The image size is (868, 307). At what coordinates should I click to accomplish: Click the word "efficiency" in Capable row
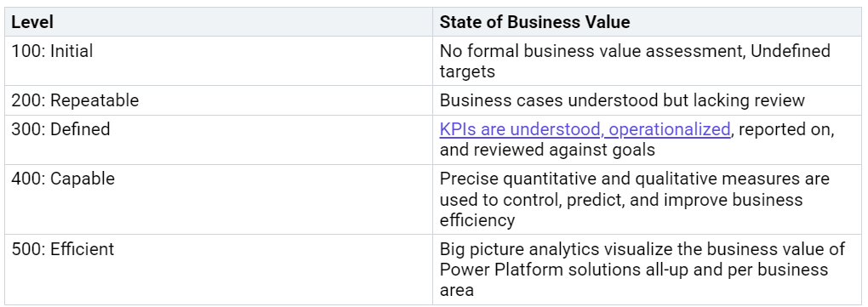[477, 220]
